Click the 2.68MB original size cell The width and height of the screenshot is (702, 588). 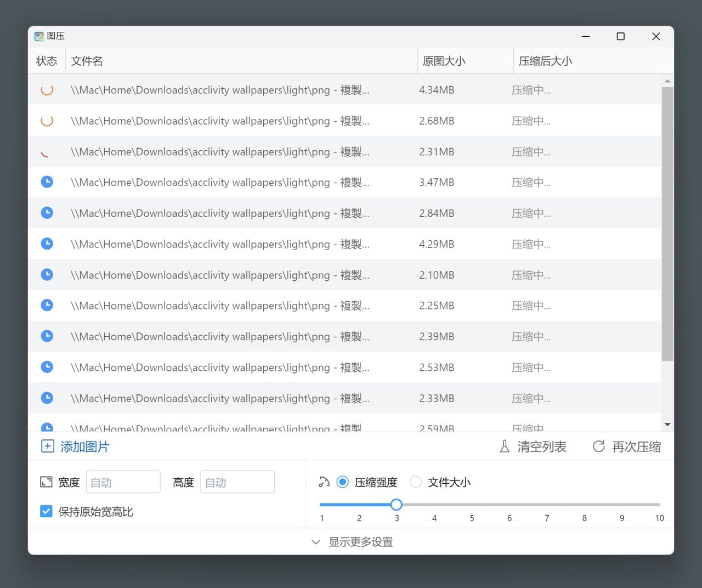pyautogui.click(x=437, y=121)
